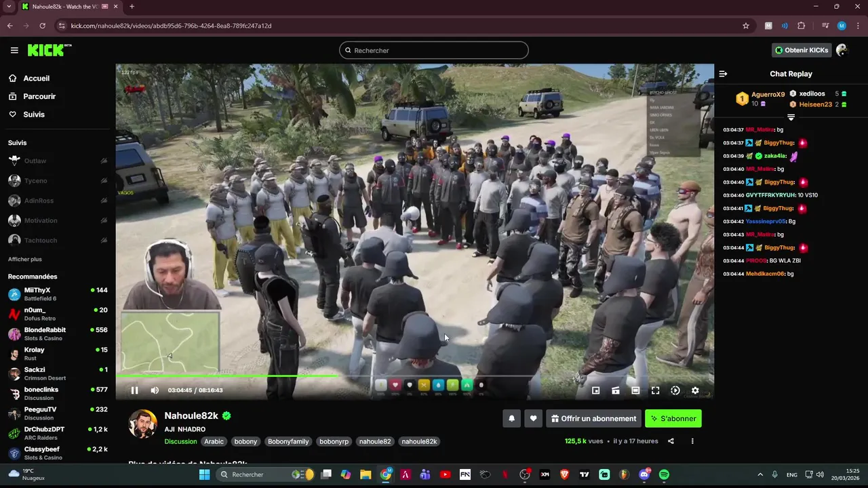Open Discord from the taskbar
Image resolution: width=868 pixels, height=488 pixels.
click(644, 474)
